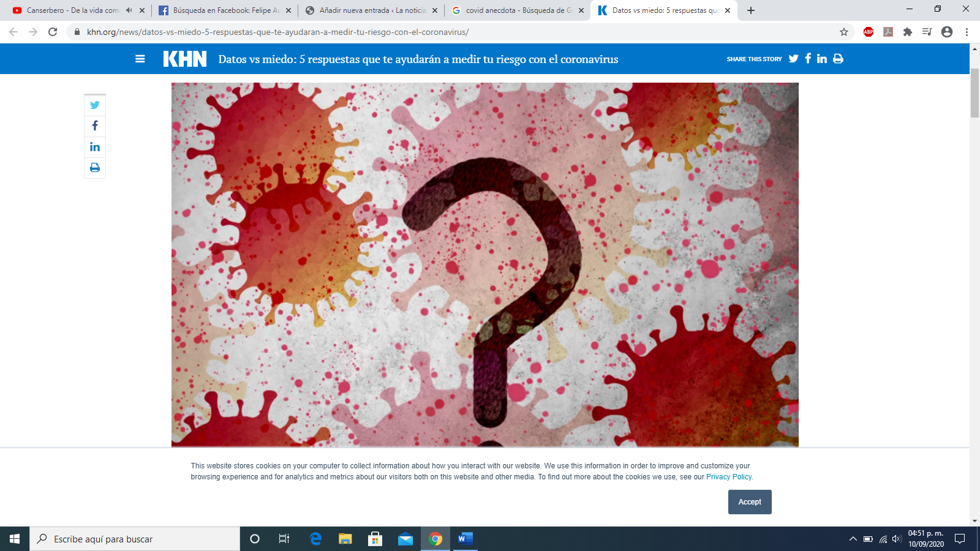Bookmark this page with star icon
980x551 pixels.
tap(844, 32)
